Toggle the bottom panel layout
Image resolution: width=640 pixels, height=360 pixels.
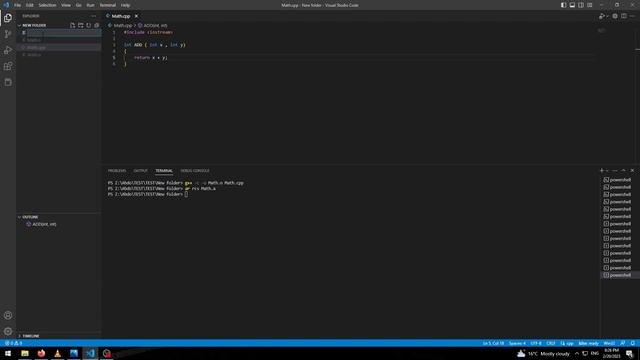[x=572, y=5]
